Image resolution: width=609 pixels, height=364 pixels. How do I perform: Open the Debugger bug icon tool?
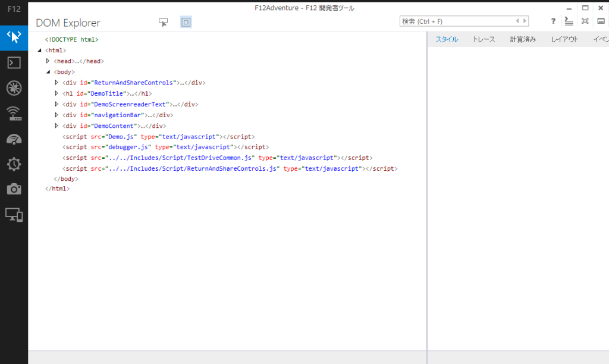[14, 88]
